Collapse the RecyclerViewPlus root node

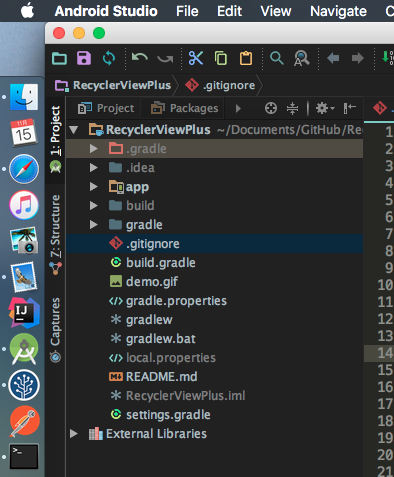[74, 130]
